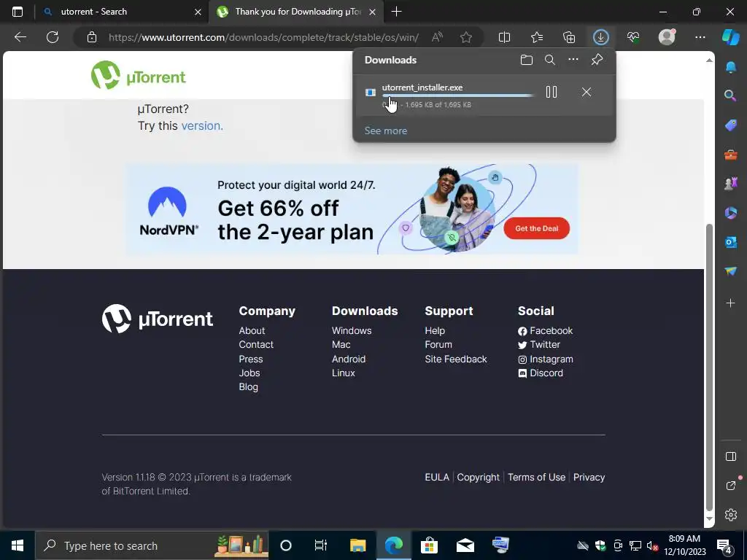This screenshot has width=747, height=560.
Task: Go back using the browser back arrow
Action: 20,37
